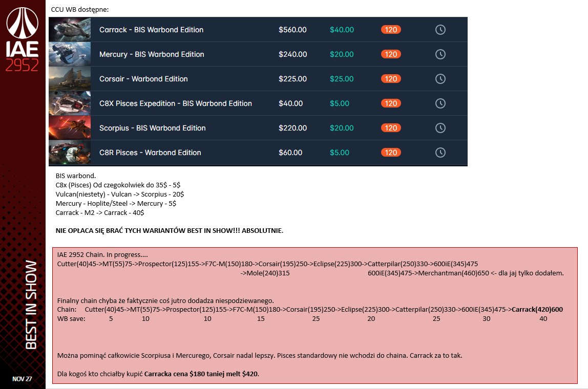
Task: Click the bold Carrack(420)600 chain end
Action: 537,309
